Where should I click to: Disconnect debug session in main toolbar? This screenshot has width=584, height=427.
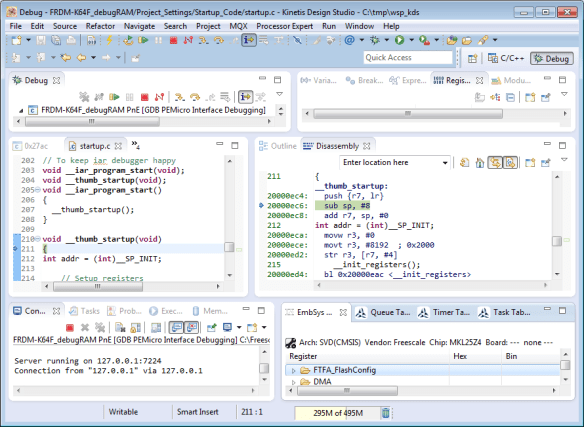click(188, 40)
